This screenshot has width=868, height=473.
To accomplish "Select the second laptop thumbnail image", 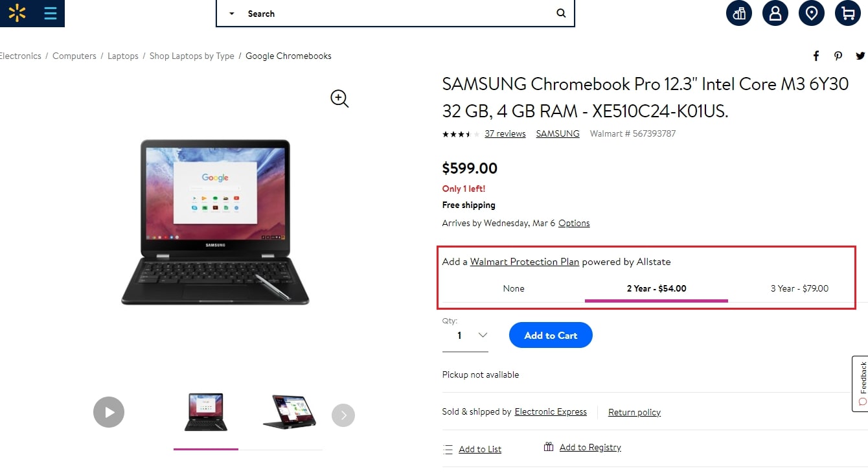I will coord(289,411).
